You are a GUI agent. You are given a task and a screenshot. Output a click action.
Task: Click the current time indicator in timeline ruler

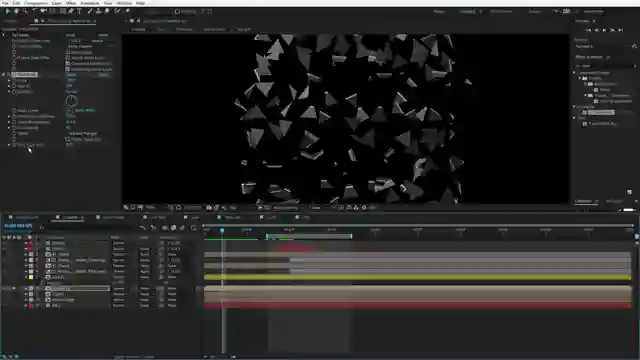(222, 231)
